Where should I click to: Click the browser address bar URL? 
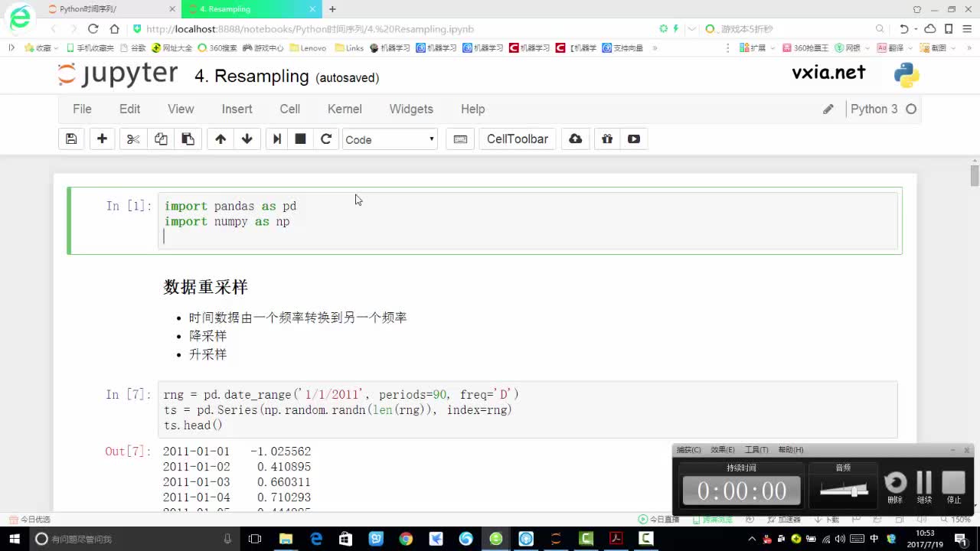click(x=309, y=29)
